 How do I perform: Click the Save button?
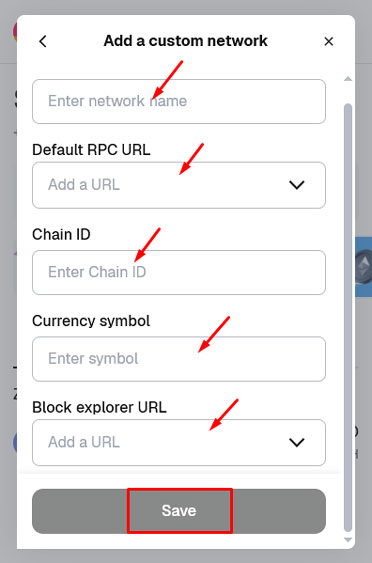[x=179, y=511]
